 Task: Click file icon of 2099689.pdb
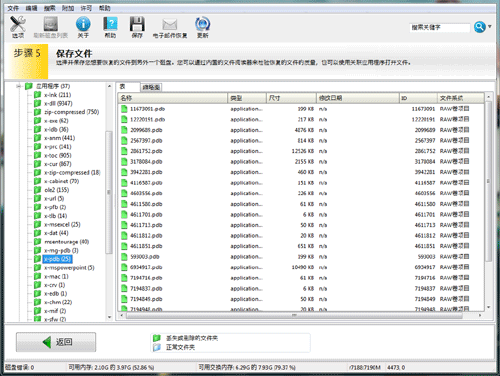tap(124, 130)
